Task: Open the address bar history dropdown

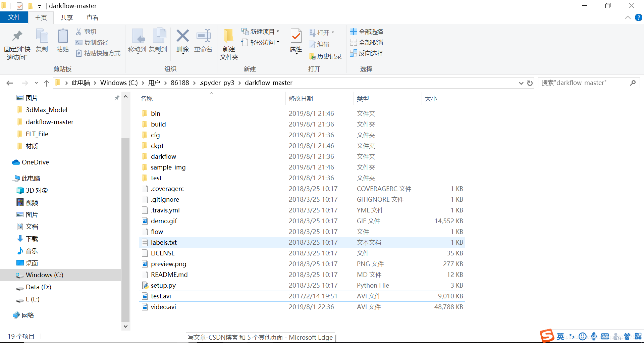Action: point(521,83)
